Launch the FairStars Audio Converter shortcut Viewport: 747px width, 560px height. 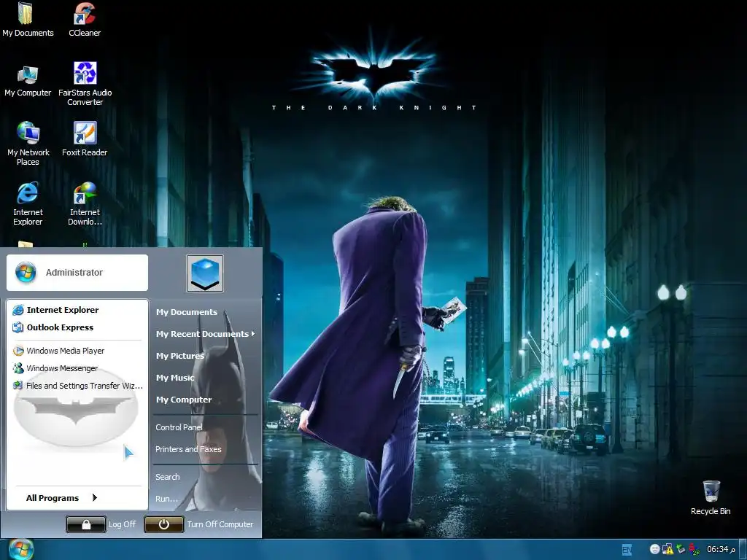coord(85,84)
